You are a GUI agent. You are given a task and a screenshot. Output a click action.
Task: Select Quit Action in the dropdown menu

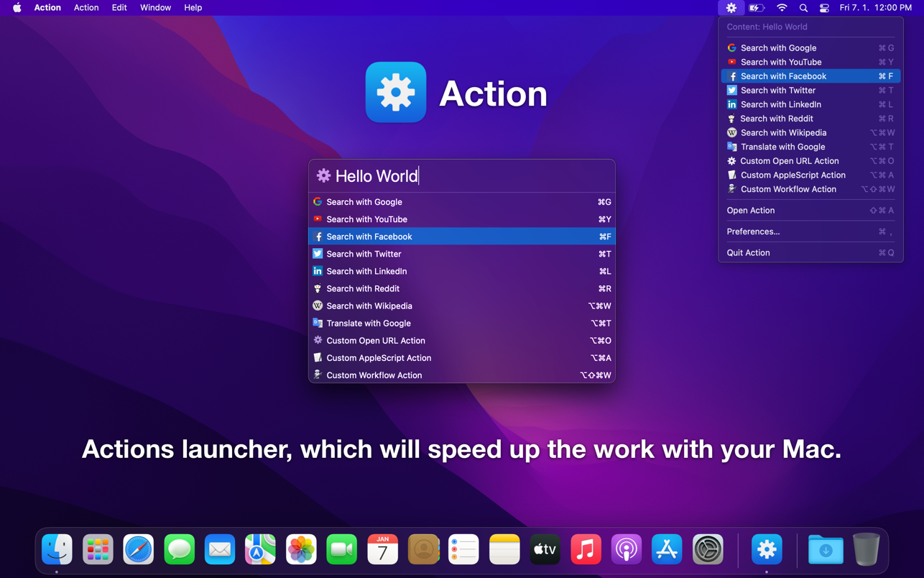(810, 253)
